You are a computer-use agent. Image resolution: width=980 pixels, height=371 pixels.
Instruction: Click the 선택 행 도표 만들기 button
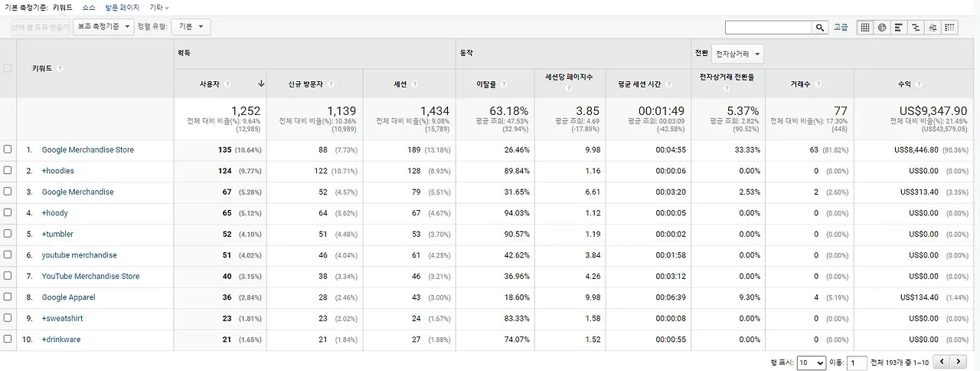40,27
